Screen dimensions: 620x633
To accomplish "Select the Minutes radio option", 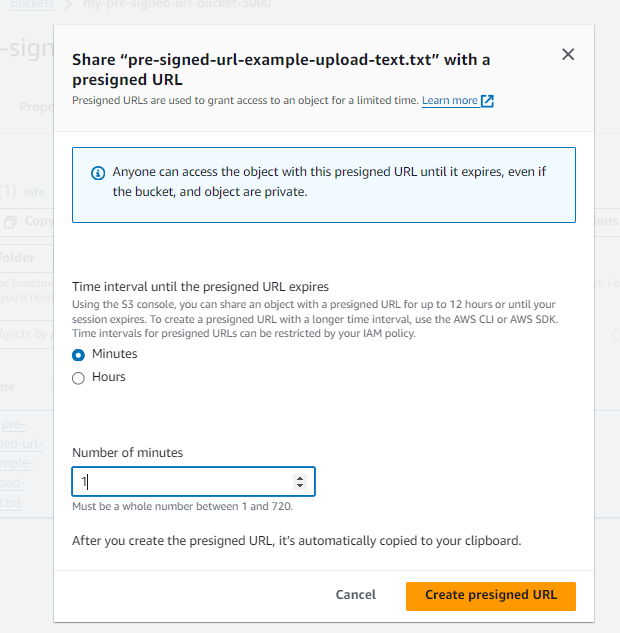I will coord(79,355).
